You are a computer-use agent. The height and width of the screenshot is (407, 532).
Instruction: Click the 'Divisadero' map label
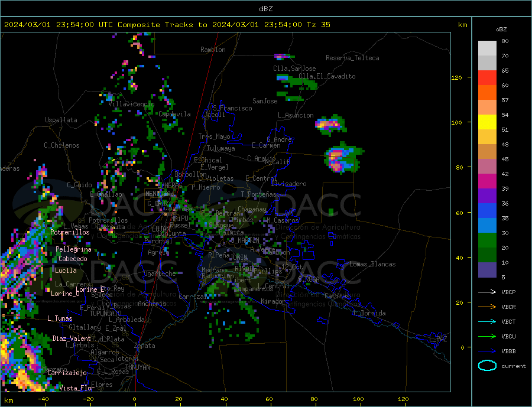[288, 184]
